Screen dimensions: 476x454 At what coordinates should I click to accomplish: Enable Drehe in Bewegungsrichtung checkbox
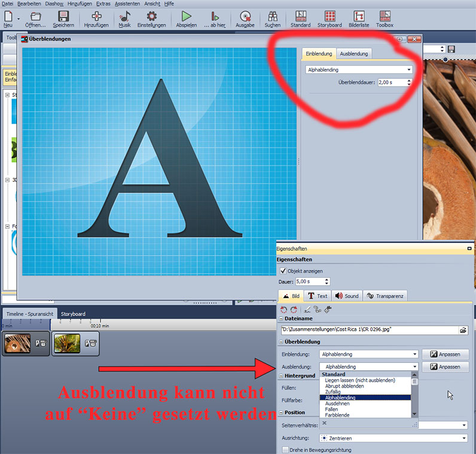click(285, 450)
